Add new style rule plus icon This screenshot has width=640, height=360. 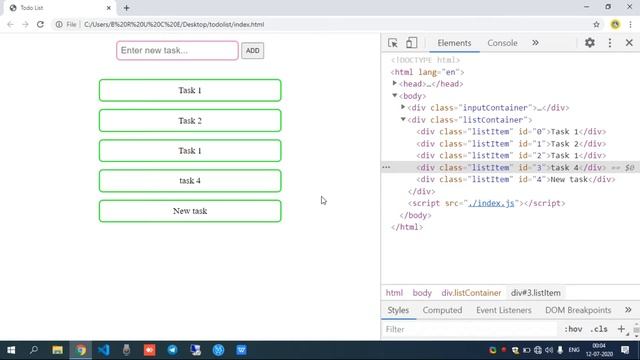pyautogui.click(x=621, y=329)
